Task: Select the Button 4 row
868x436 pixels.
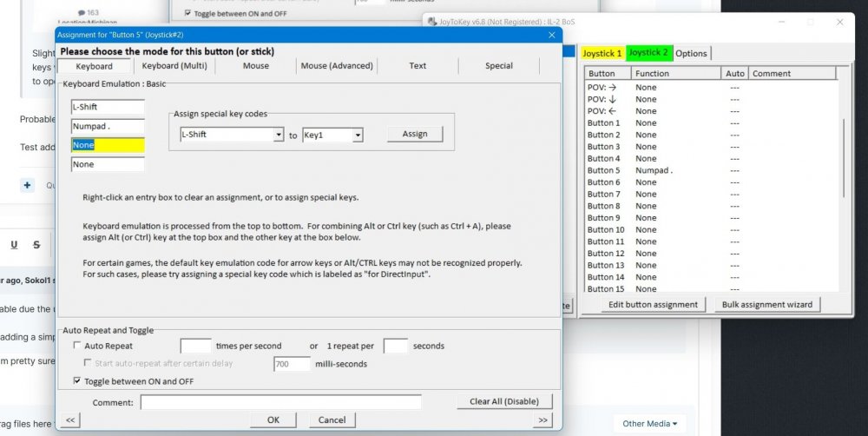Action: [x=710, y=158]
